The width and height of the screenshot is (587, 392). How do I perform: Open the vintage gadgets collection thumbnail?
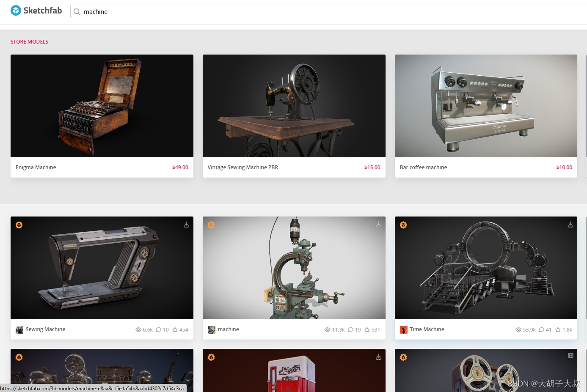click(102, 370)
